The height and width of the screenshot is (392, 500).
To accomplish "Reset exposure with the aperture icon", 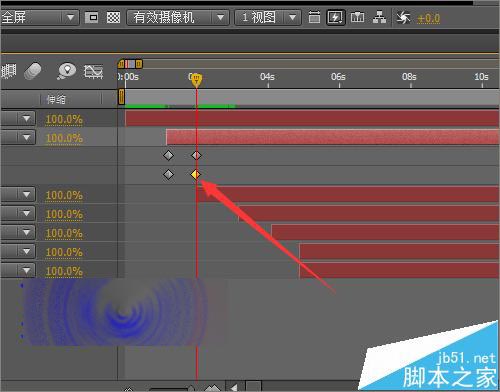I will point(403,18).
